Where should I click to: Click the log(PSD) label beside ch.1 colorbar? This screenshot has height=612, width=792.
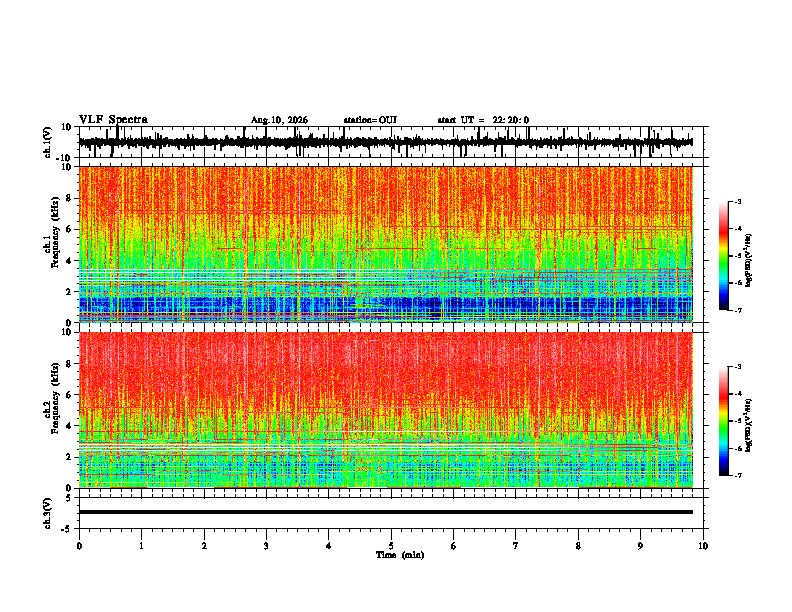tap(748, 261)
